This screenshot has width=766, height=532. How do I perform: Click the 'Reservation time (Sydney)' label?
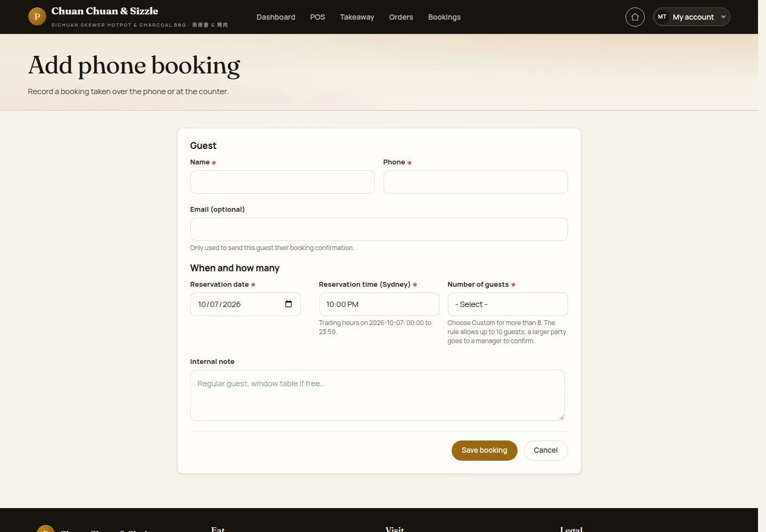[x=364, y=285]
